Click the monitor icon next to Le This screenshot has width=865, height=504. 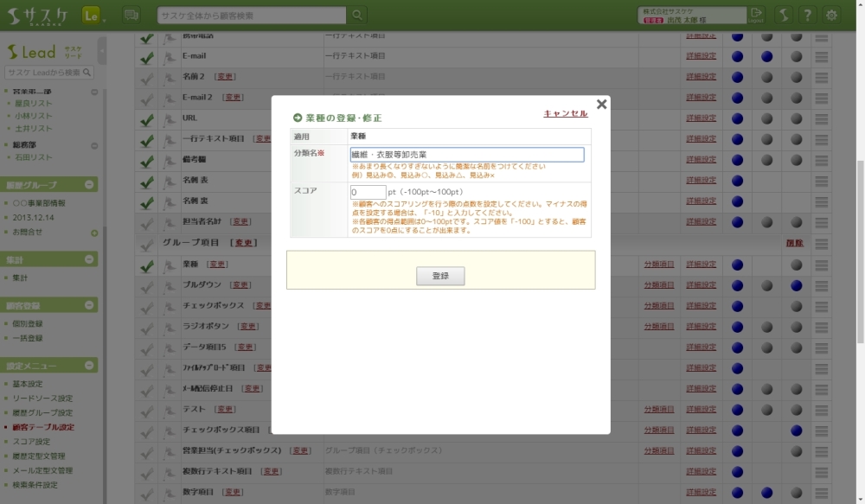[x=131, y=15]
